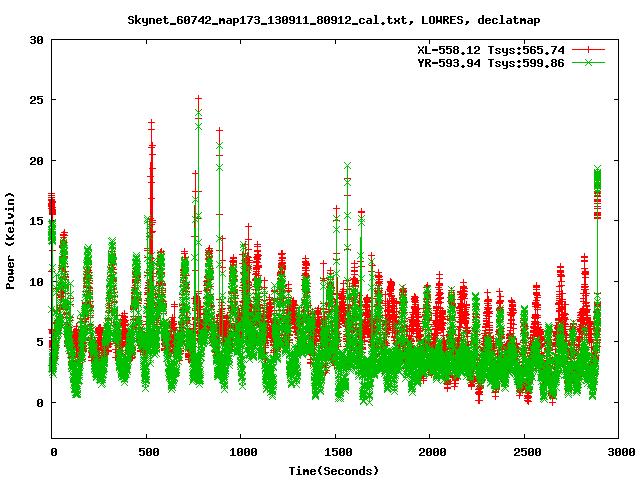Image resolution: width=640 pixels, height=480 pixels.
Task: Click the green spike top near 1550 seconds
Action: tap(347, 166)
